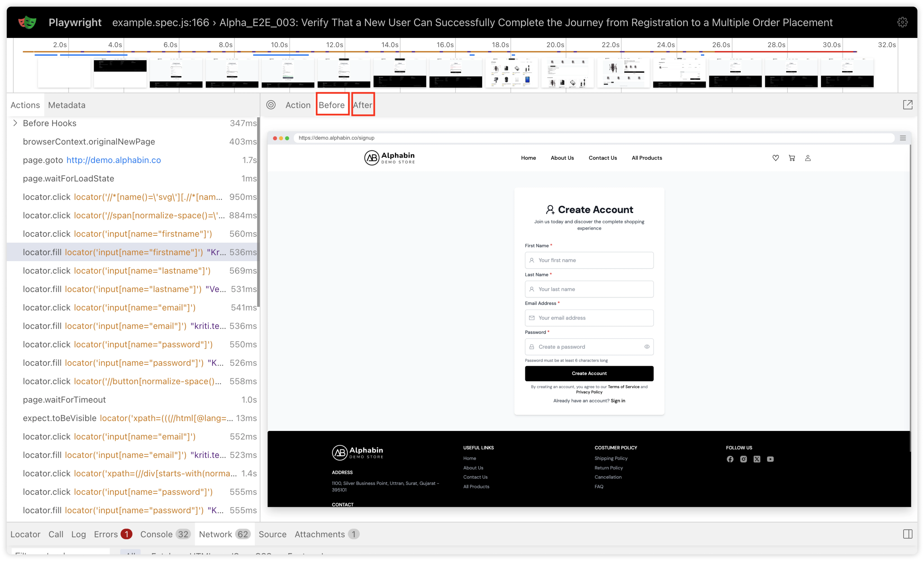
Task: Toggle the sidebar layout icon at bottom right
Action: [908, 534]
